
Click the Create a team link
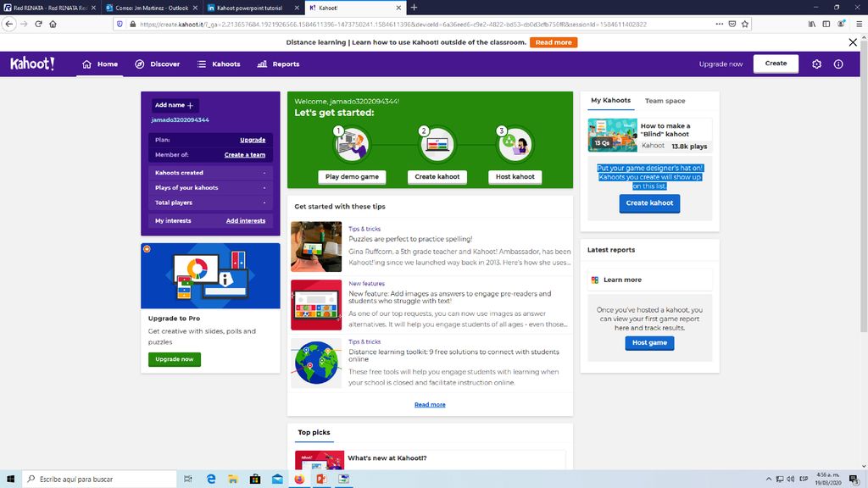[245, 155]
